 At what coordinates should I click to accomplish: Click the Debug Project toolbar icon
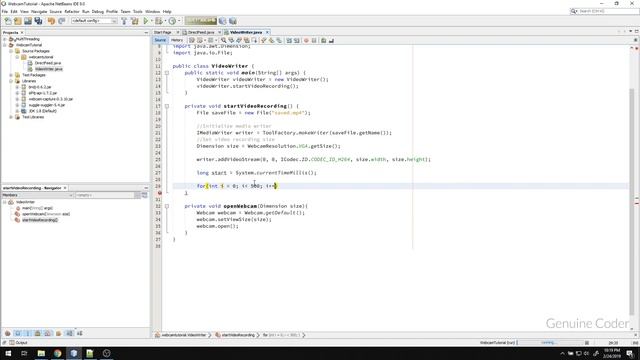158,21
